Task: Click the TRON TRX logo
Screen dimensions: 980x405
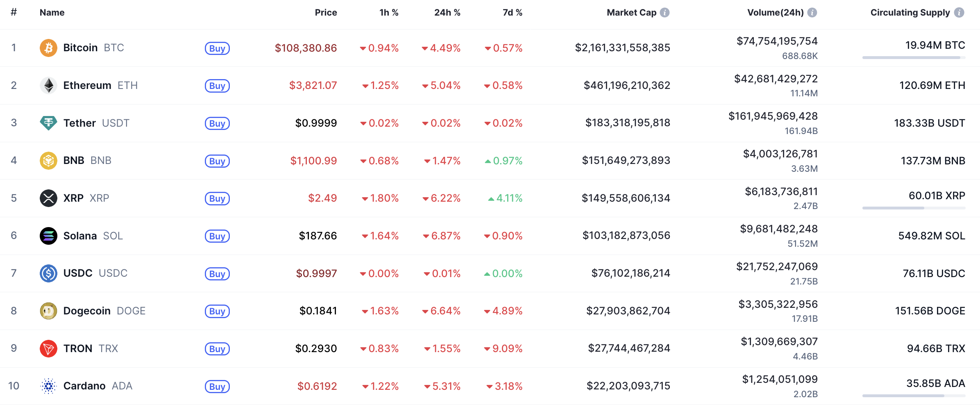Action: 48,348
